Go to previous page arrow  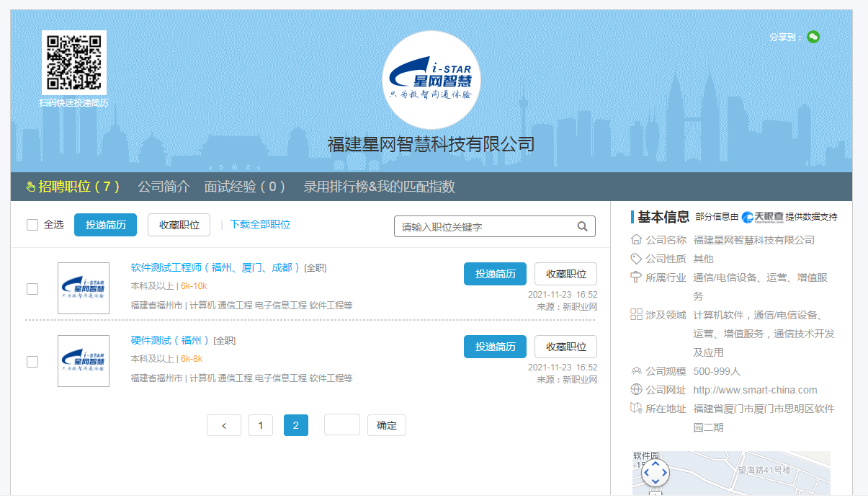(x=224, y=425)
